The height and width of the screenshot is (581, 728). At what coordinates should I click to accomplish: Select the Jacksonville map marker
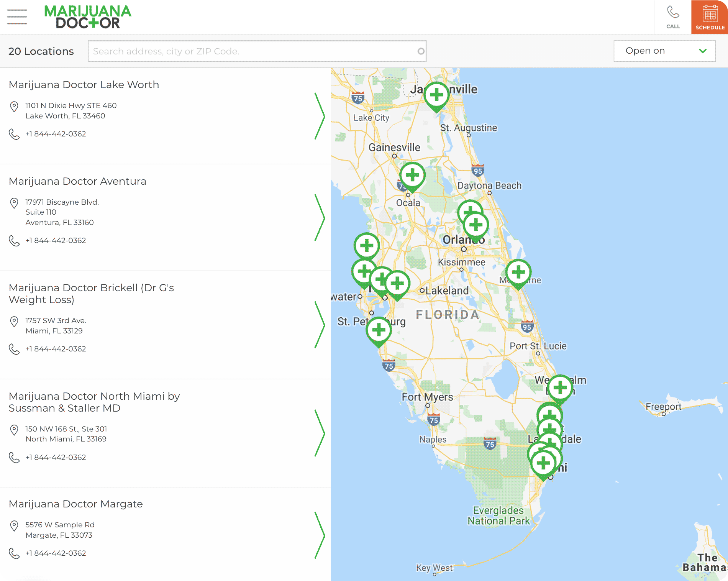click(436, 96)
